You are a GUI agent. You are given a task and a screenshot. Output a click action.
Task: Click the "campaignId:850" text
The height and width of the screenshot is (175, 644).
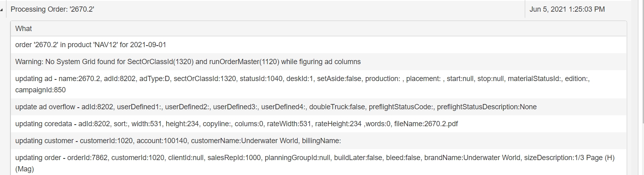pyautogui.click(x=40, y=90)
